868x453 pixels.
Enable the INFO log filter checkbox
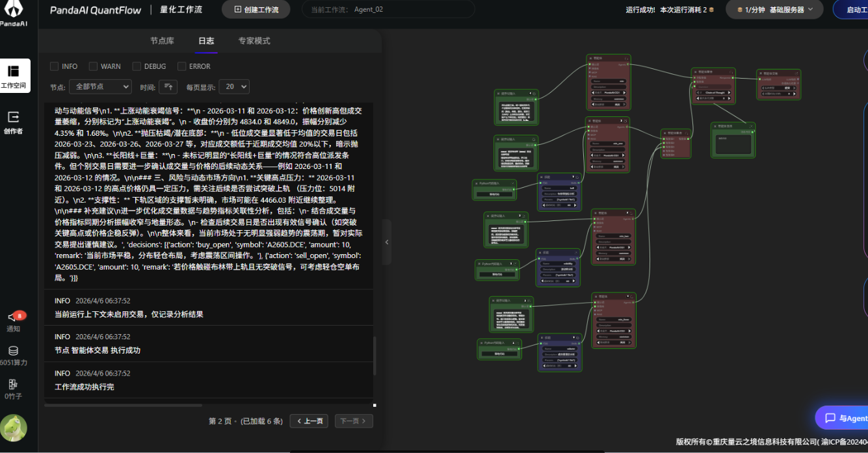[55, 66]
